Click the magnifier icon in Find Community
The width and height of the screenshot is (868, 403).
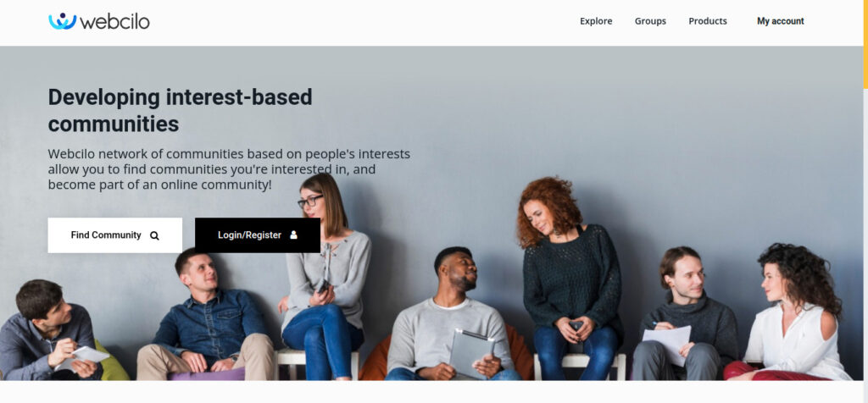pos(154,235)
